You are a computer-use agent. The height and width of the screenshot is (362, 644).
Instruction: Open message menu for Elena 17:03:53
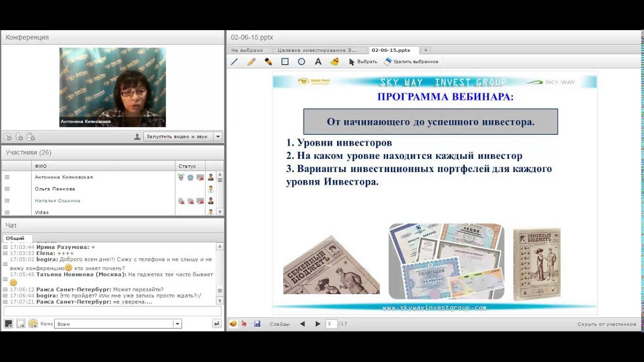pos(5,253)
